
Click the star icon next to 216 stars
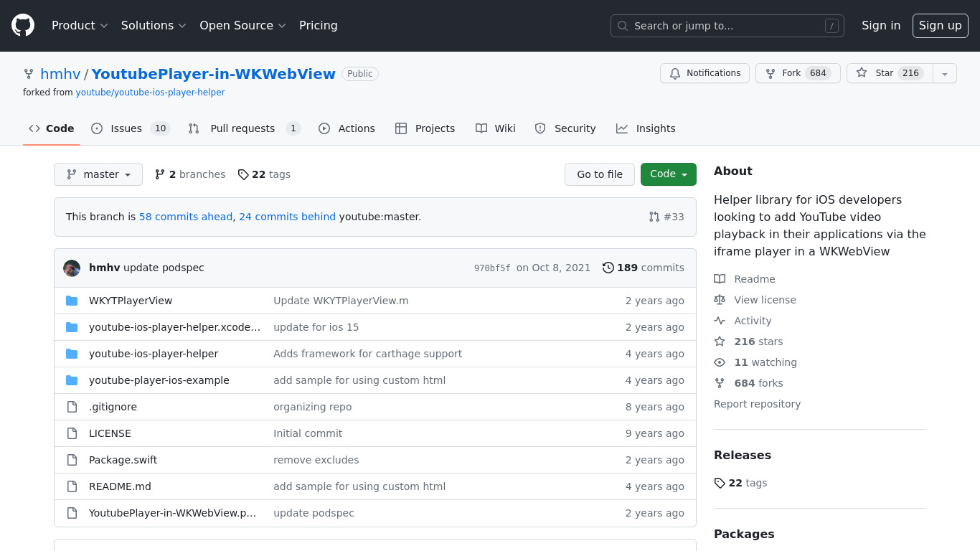(x=720, y=342)
